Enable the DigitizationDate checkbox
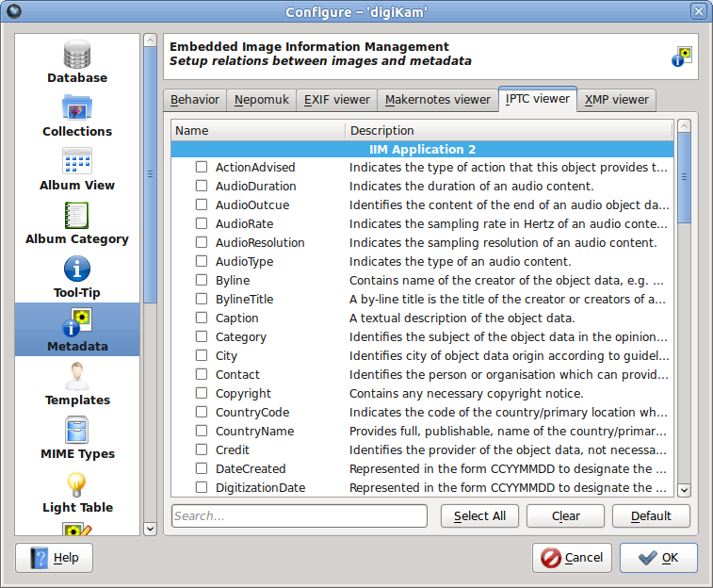 point(202,487)
